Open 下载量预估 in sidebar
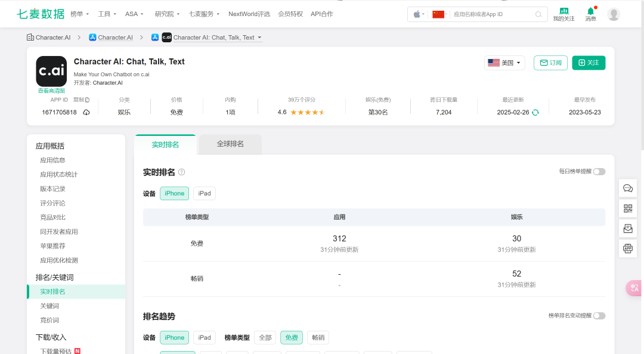Viewport: 644px width, 354px height. coord(56,351)
